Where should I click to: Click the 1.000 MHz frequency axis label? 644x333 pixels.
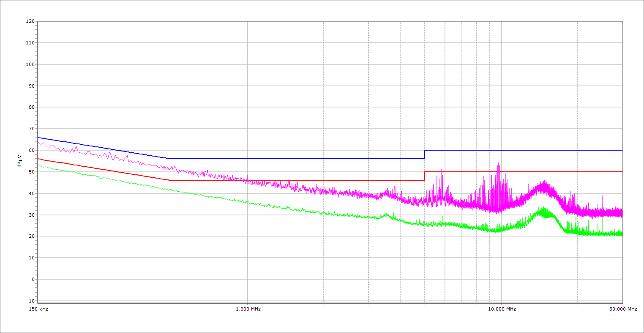[248, 309]
